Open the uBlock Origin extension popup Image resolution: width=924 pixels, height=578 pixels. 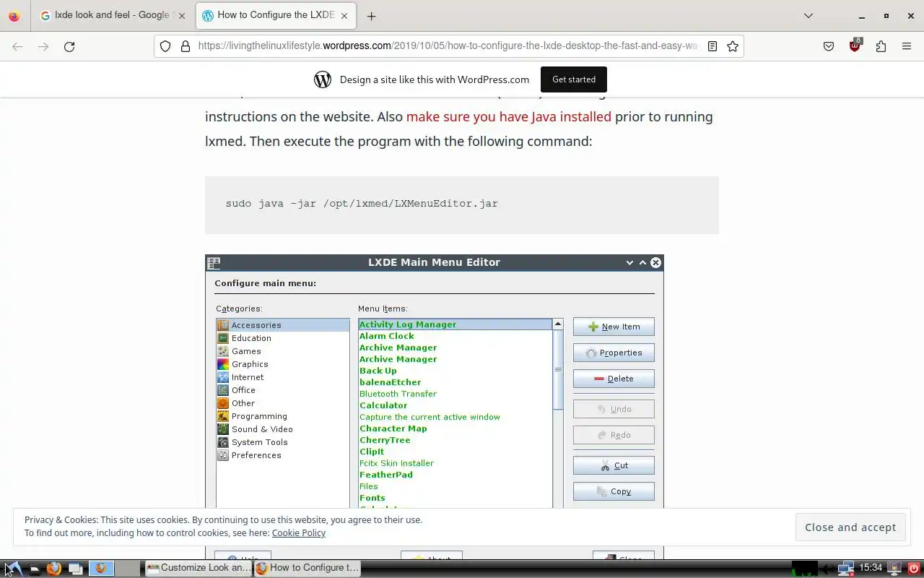tap(855, 46)
